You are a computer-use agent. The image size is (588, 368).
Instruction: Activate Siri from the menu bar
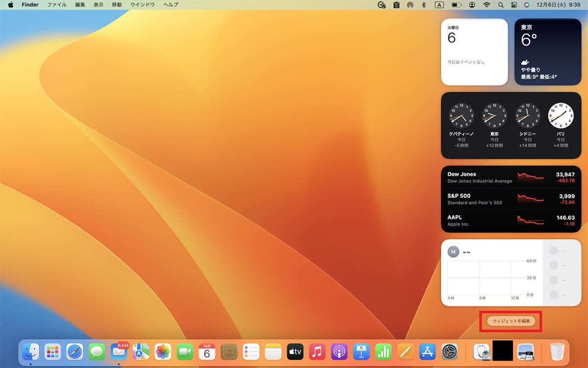[527, 4]
